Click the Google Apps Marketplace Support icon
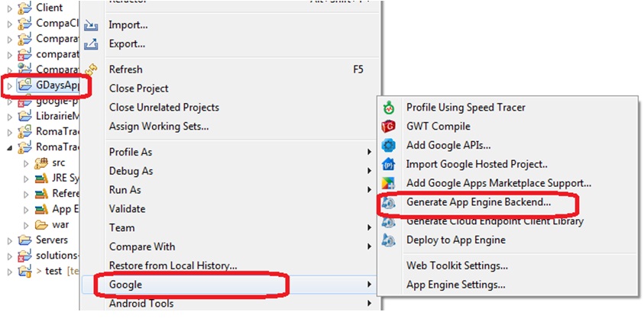The height and width of the screenshot is (328, 644). 389,183
